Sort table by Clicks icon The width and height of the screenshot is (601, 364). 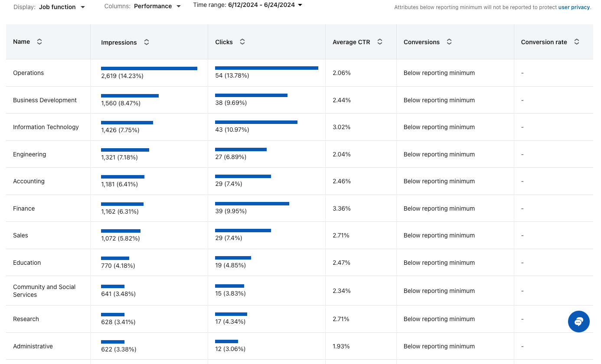[242, 42]
